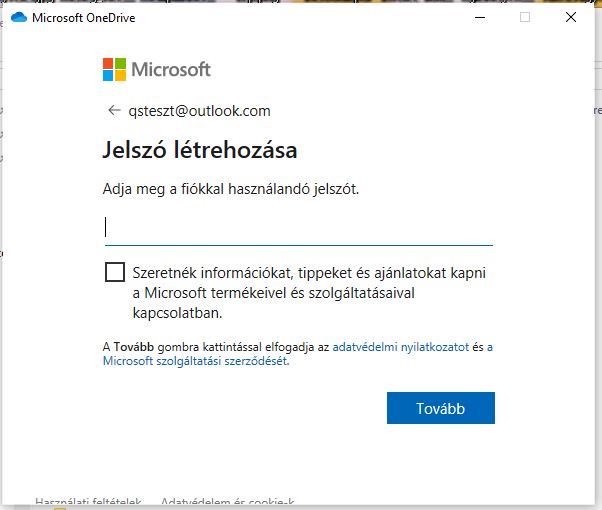This screenshot has width=602, height=510.
Task: Open the 'Microsoft szolgáltatási szerződését' link
Action: pyautogui.click(x=196, y=362)
